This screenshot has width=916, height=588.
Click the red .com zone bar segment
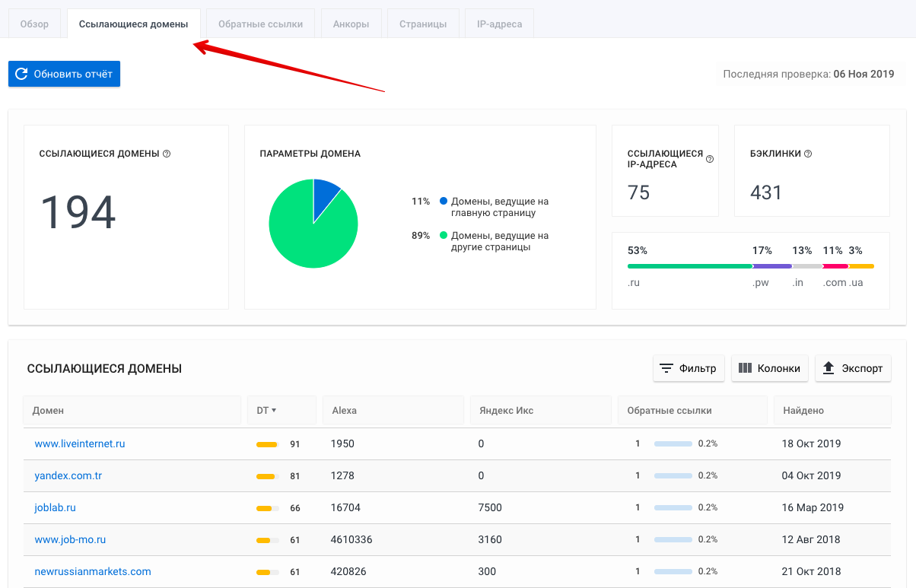[835, 266]
